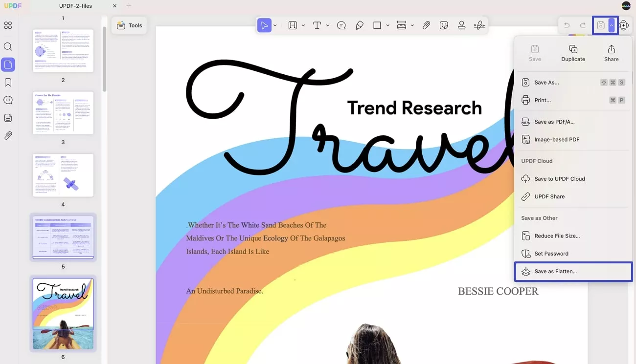The height and width of the screenshot is (364, 636).
Task: Select page 3 thumbnail
Action: coord(63,113)
